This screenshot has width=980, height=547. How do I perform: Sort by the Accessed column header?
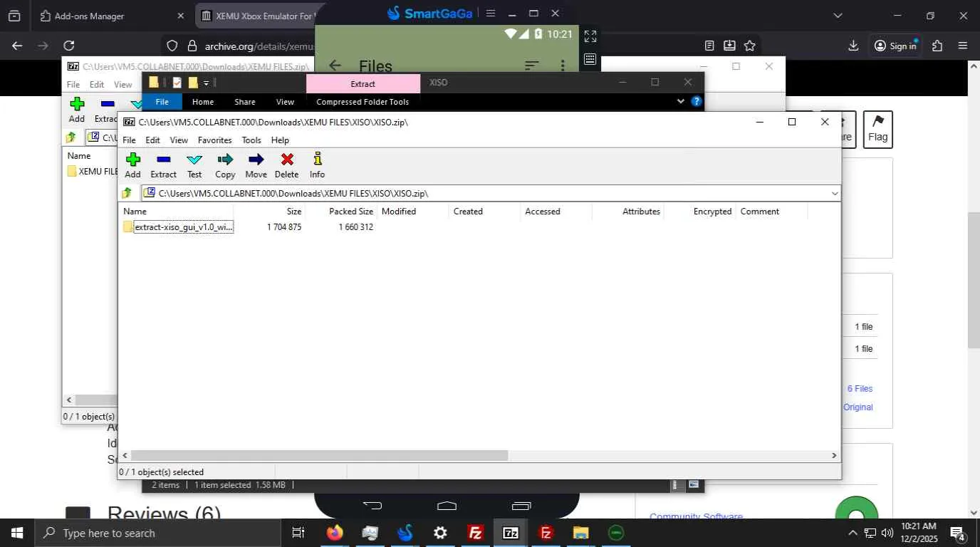click(x=557, y=212)
